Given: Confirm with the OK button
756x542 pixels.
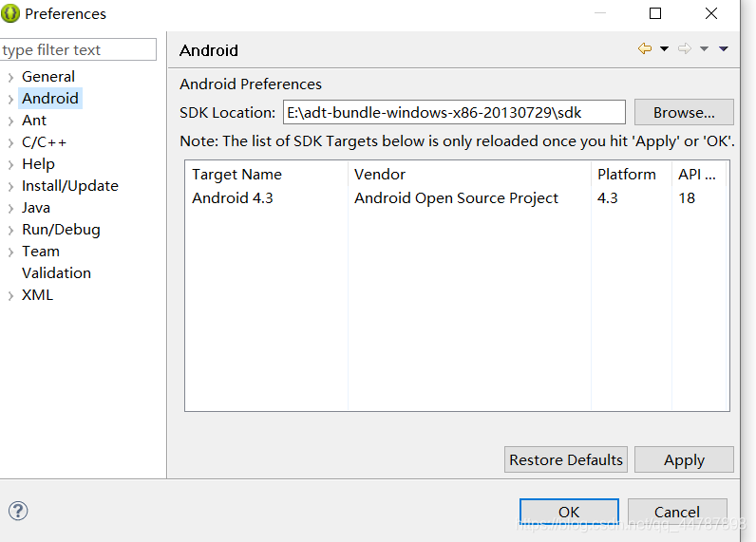Looking at the screenshot, I should (x=570, y=512).
